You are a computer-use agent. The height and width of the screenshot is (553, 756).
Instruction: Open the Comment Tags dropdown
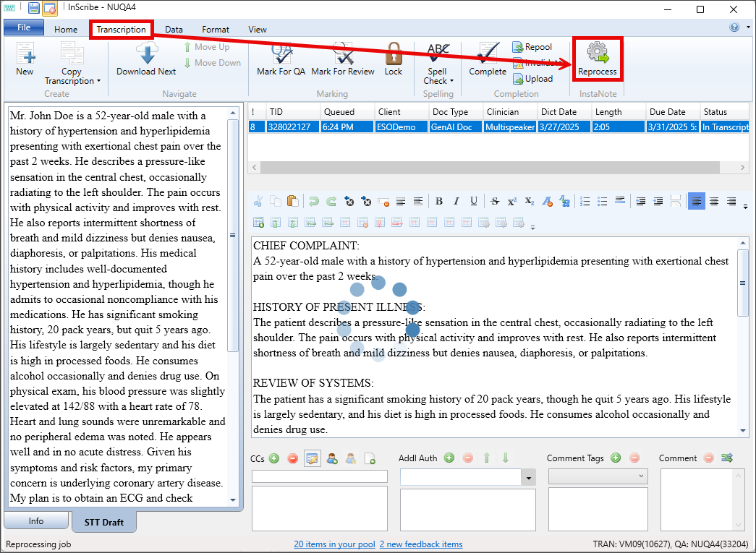tap(641, 476)
